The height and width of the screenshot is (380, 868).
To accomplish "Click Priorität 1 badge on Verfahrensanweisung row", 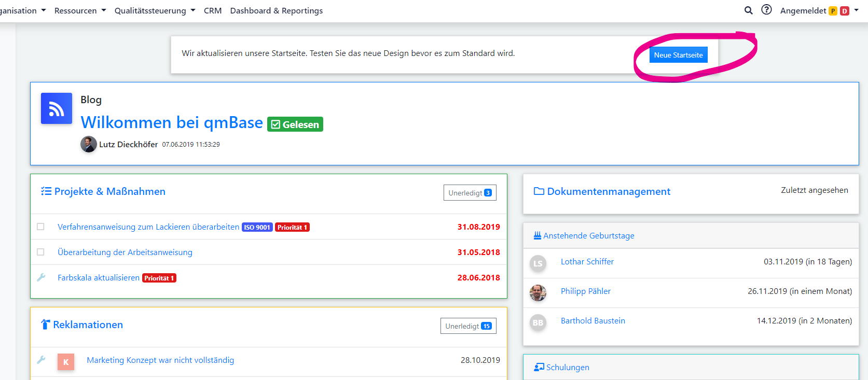I will point(292,227).
